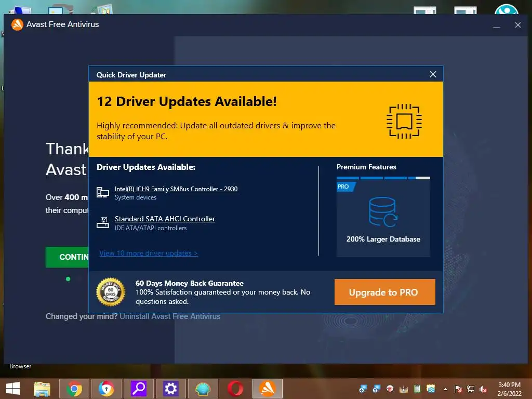Click the Action Center flag tray icon

458,389
